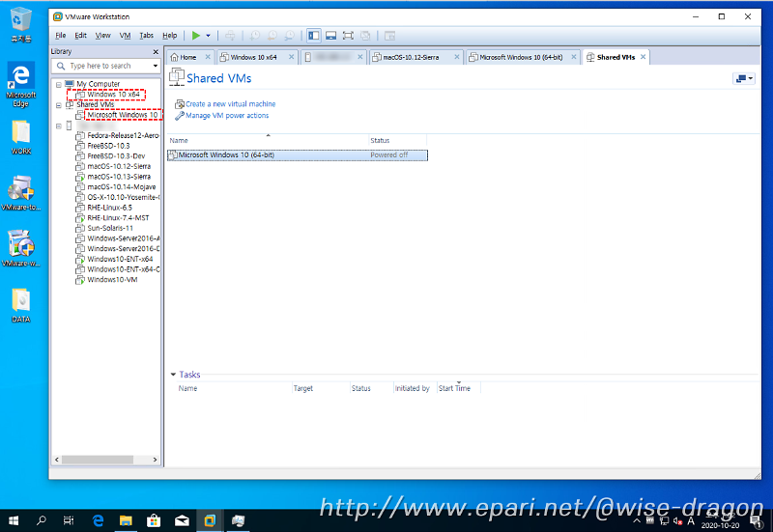Open the power options dropdown arrow beside the play button

(208, 36)
